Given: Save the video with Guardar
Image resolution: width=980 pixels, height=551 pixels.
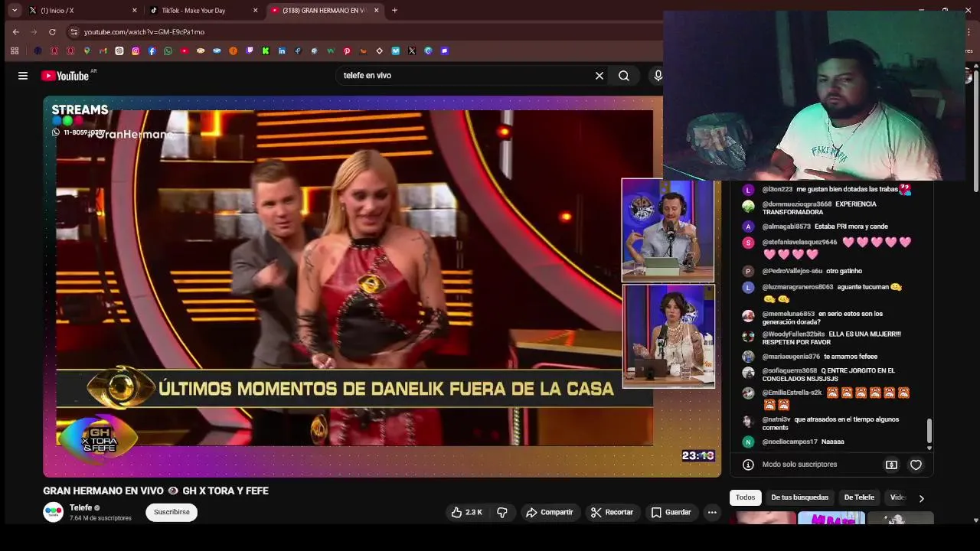Looking at the screenshot, I should coord(671,513).
